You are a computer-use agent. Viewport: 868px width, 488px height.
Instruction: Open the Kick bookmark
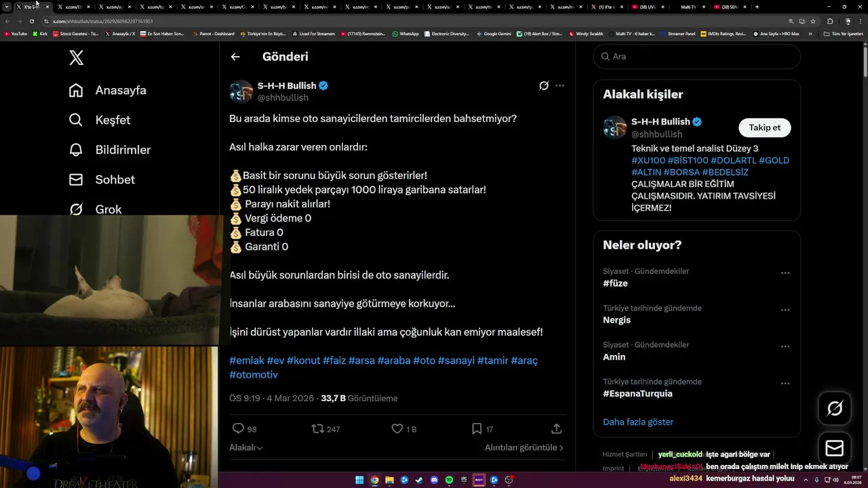tap(40, 33)
